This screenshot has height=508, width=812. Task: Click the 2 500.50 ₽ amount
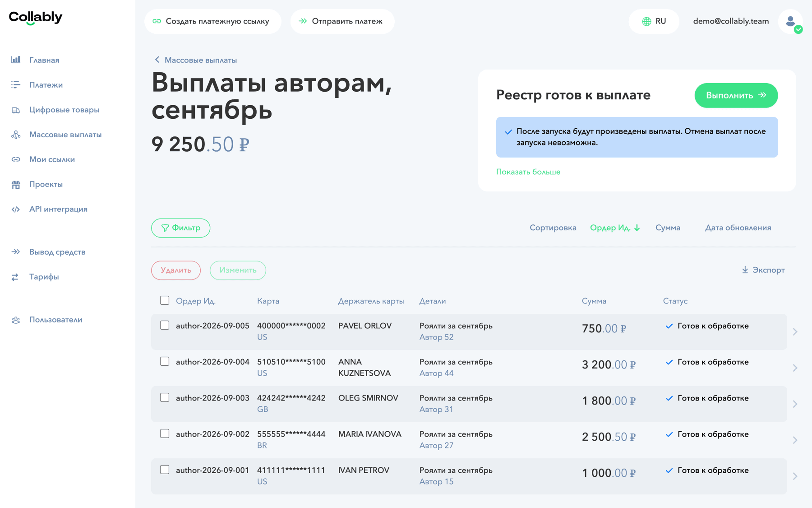(609, 437)
